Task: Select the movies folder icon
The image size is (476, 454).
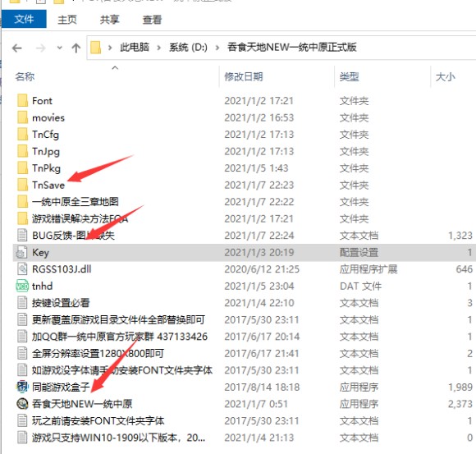Action: (22, 117)
